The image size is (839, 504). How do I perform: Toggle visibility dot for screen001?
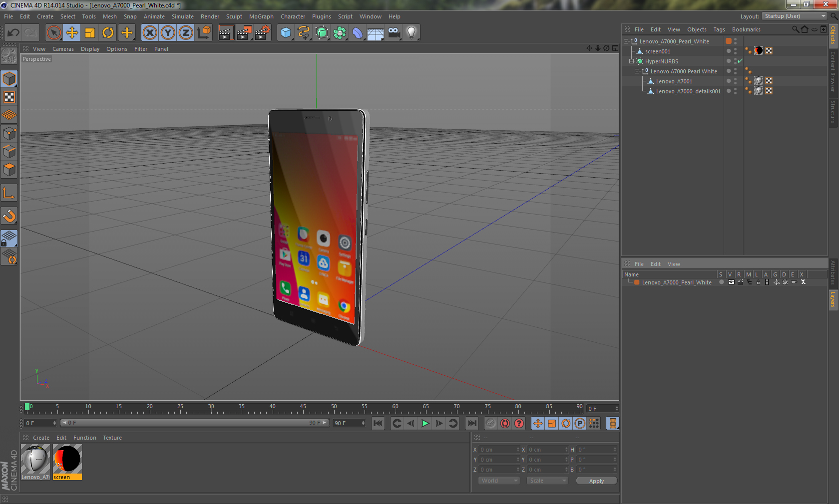pyautogui.click(x=729, y=51)
